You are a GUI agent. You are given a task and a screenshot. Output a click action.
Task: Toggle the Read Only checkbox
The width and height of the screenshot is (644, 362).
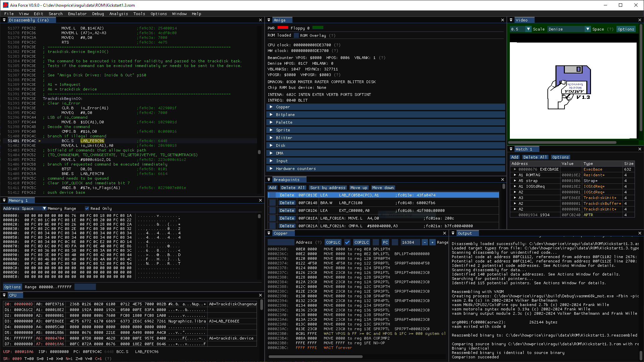pos(87,208)
